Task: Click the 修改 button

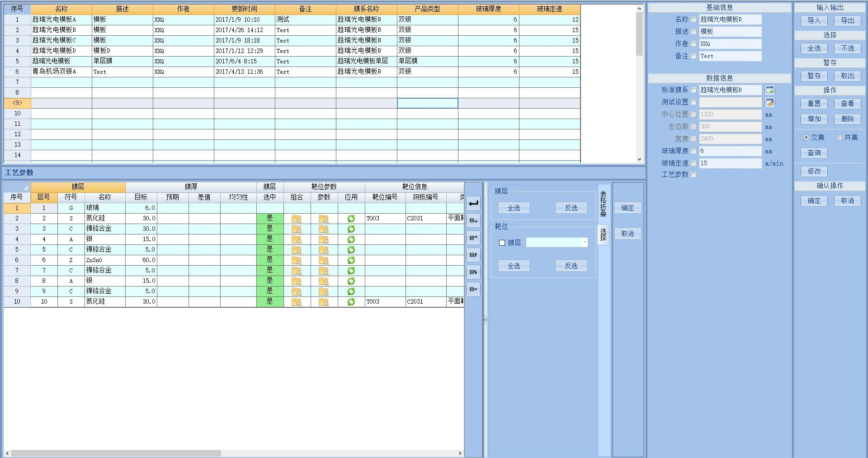Action: tap(814, 172)
